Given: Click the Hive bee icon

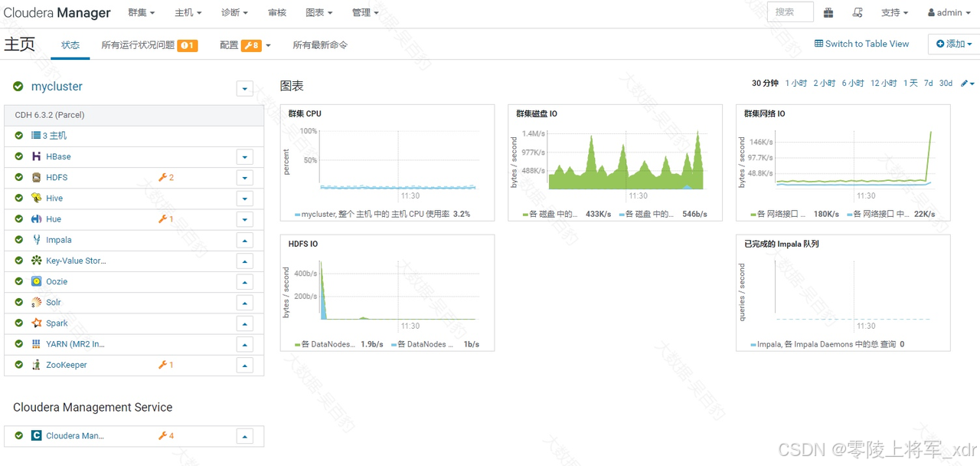Looking at the screenshot, I should point(36,198).
